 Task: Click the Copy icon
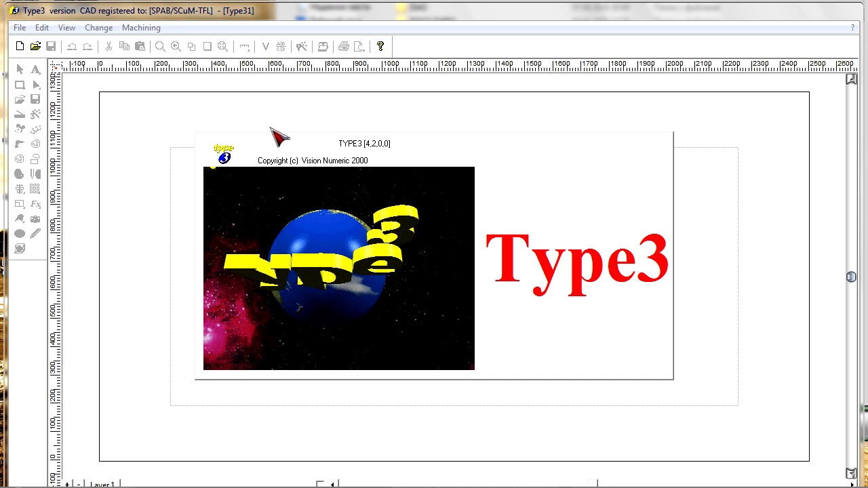coord(124,46)
